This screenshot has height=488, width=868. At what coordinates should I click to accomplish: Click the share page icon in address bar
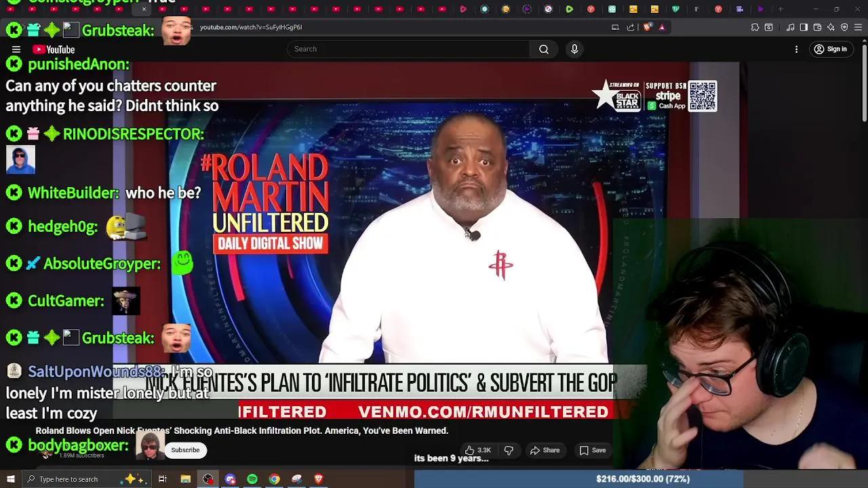631,27
